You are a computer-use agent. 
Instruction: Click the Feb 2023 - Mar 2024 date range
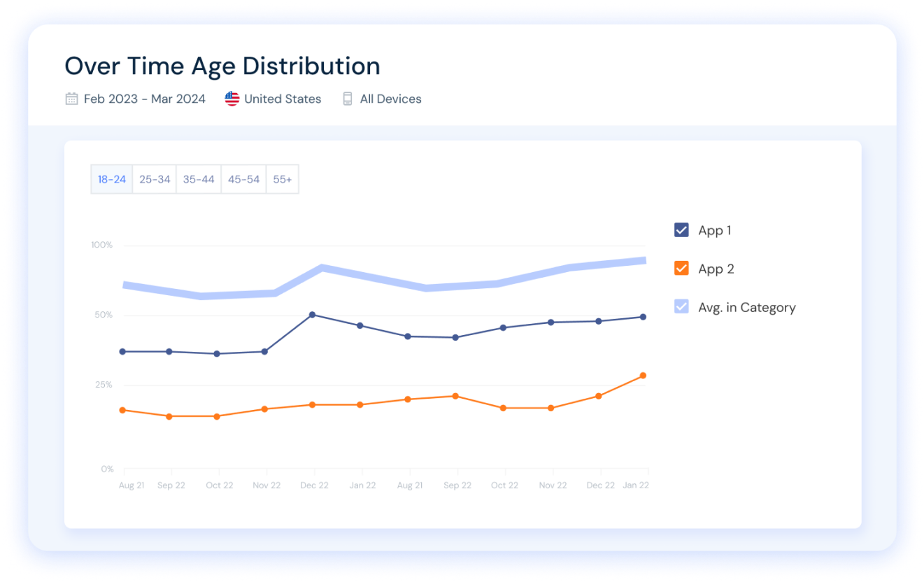tap(144, 99)
